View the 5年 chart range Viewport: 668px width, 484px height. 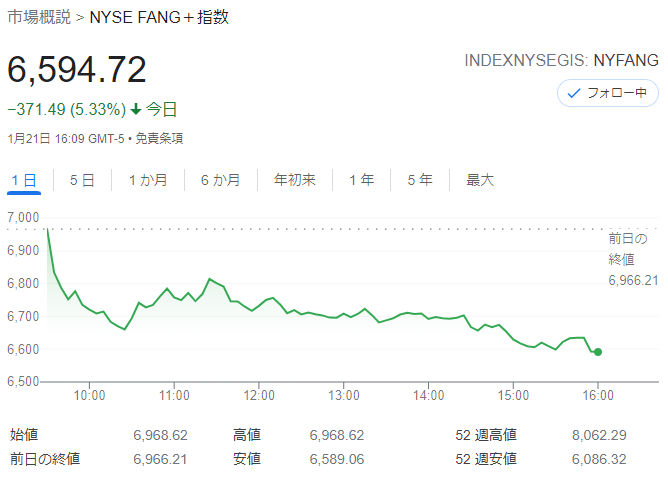tap(420, 180)
